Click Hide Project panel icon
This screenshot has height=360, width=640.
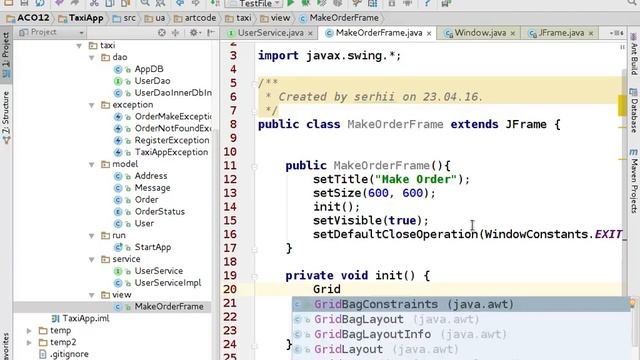211,32
